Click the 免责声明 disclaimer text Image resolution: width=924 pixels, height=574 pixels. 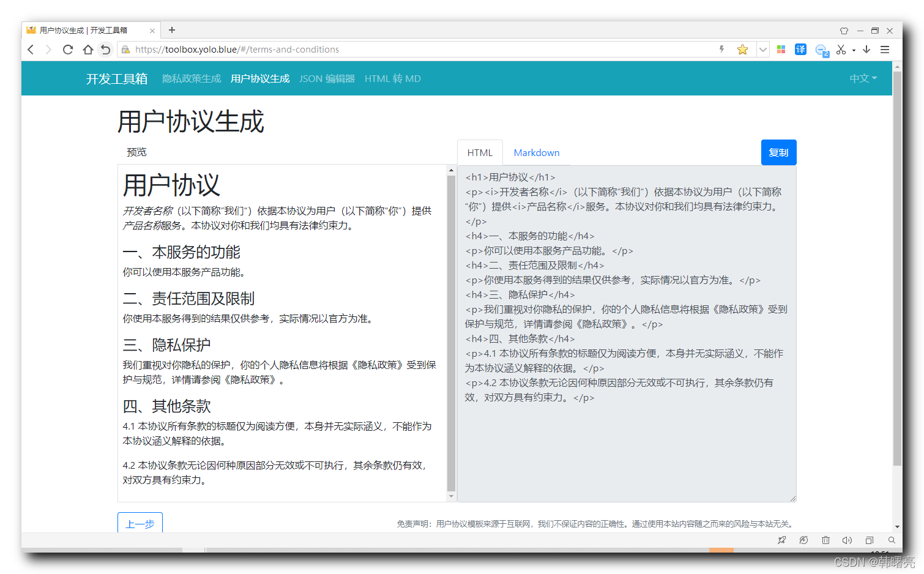click(x=595, y=524)
